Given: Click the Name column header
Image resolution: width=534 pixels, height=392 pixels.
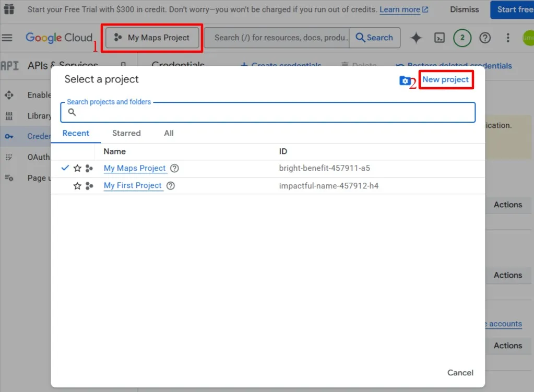Looking at the screenshot, I should point(114,151).
